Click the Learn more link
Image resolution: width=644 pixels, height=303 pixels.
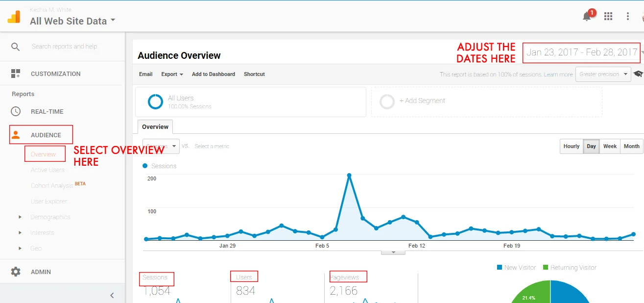click(x=558, y=75)
